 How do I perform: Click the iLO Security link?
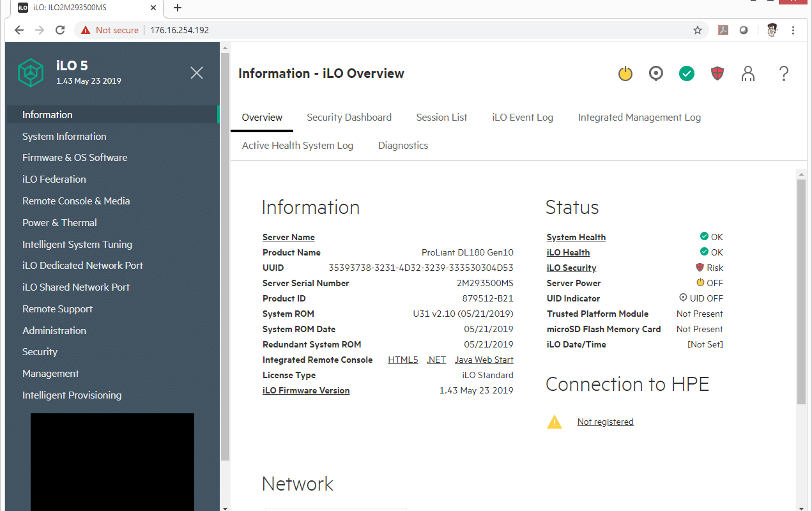[x=571, y=268]
